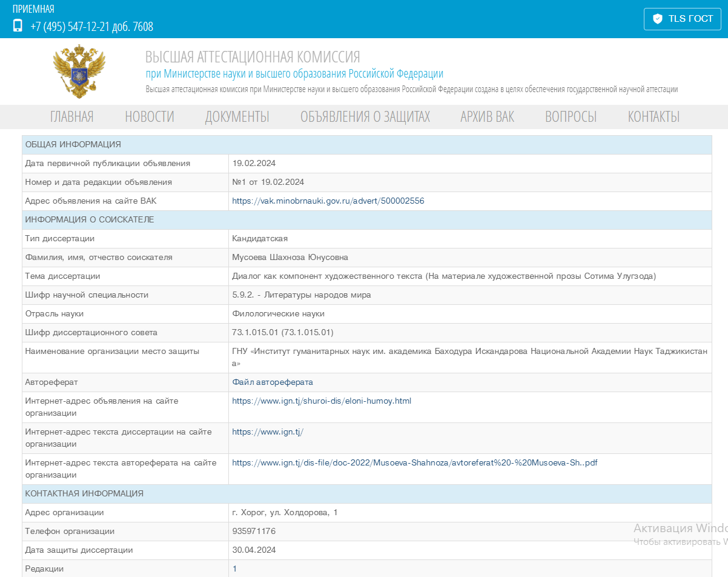Click the Шифр диссертационного совета label
This screenshot has width=728, height=577.
(91, 333)
